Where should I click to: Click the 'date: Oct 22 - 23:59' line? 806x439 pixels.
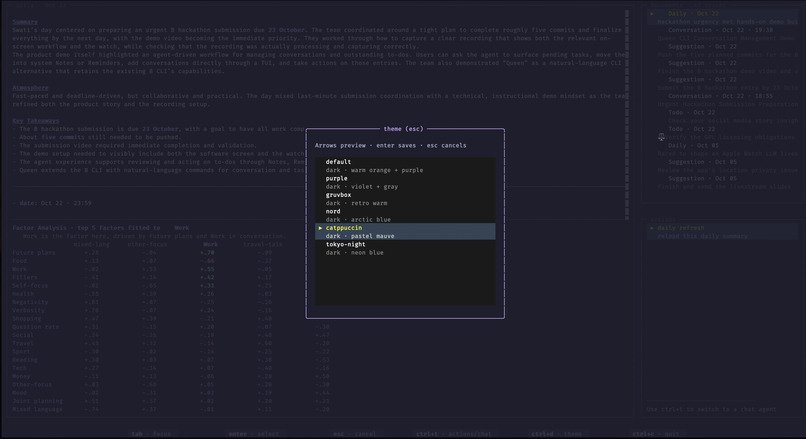(52, 203)
